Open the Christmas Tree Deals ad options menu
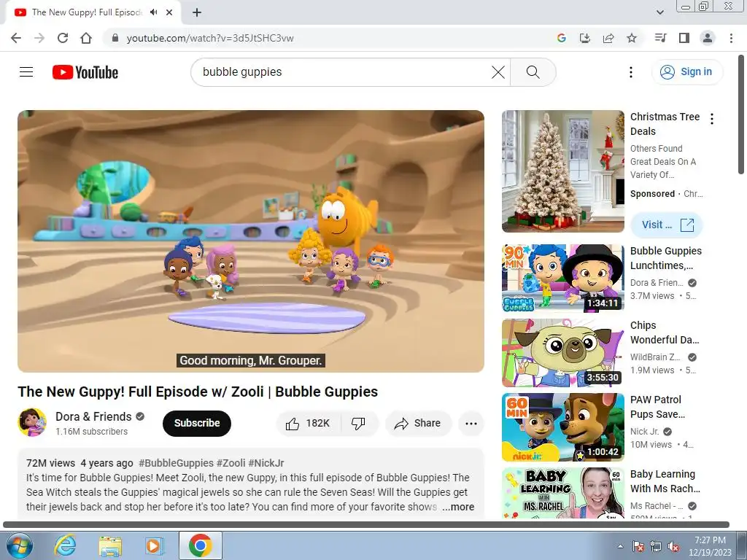Viewport: 747px width, 560px height. 712,119
